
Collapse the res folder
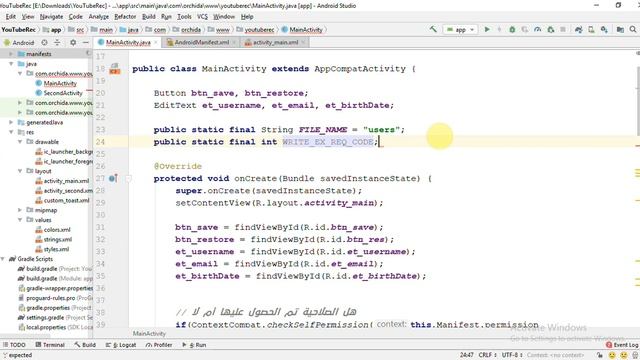pyautogui.click(x=11, y=132)
